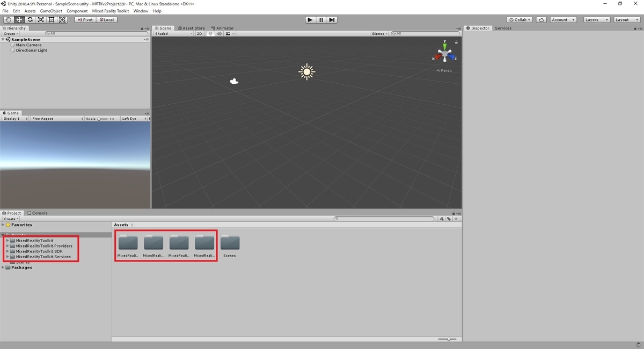Open the Project Create dropdown

click(x=11, y=219)
